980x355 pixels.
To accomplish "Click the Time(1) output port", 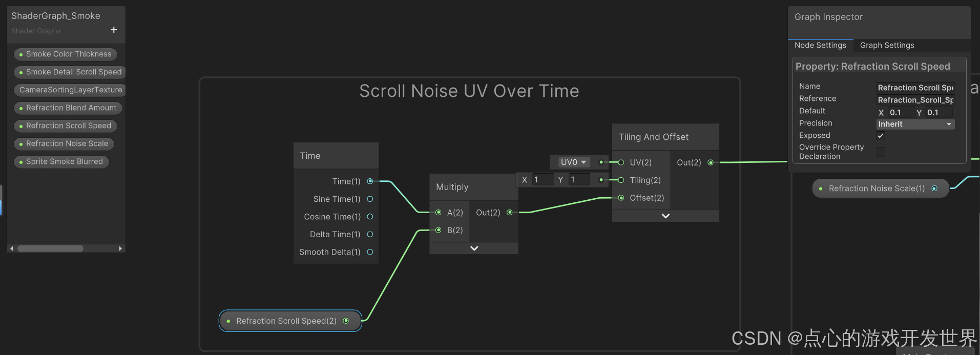I will 370,181.
